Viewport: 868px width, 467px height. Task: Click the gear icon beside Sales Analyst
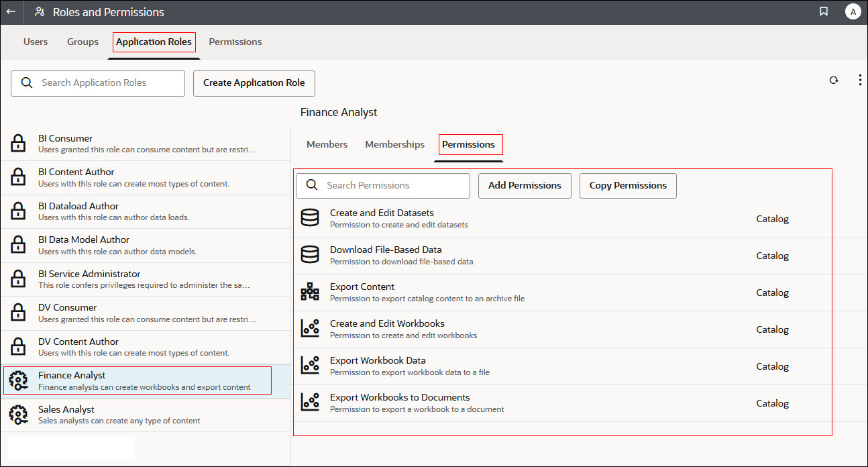tap(17, 414)
